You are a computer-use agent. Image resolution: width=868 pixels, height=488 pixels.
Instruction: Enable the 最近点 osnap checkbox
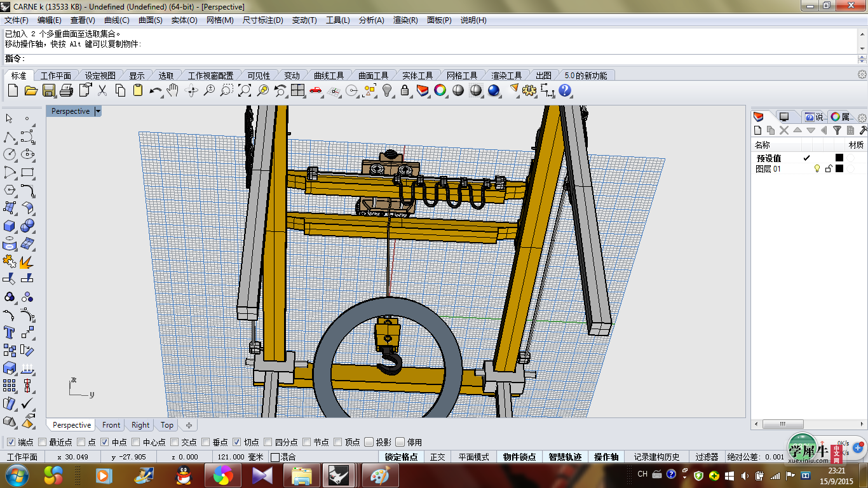(x=43, y=442)
